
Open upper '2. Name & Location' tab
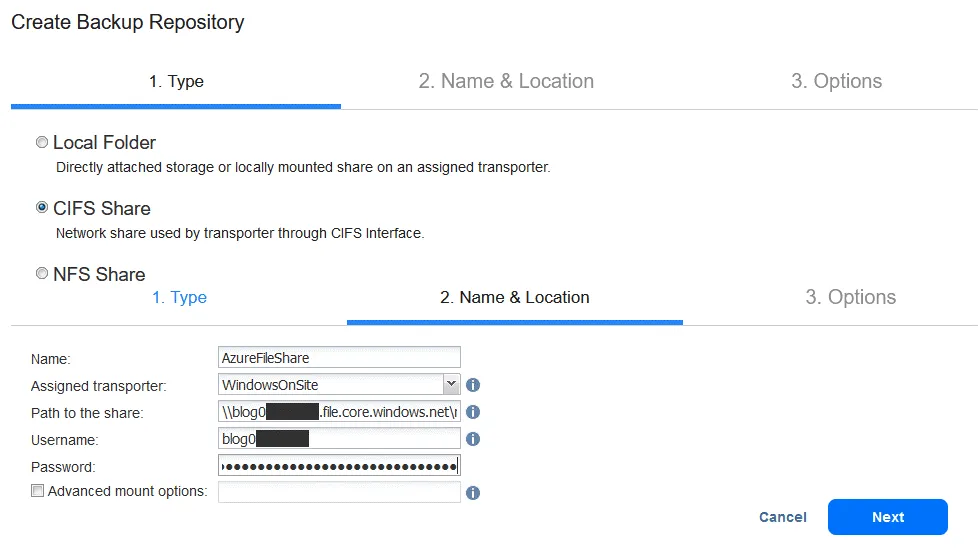click(x=506, y=82)
